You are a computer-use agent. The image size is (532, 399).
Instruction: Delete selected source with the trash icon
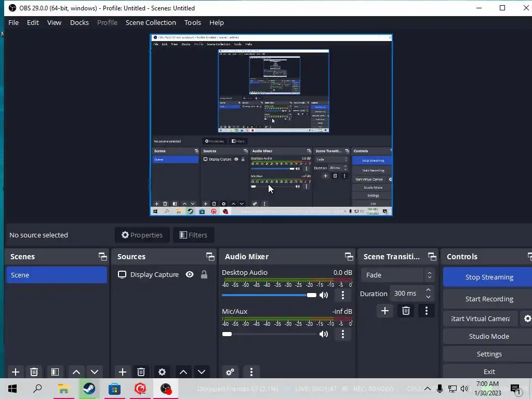coord(141,372)
